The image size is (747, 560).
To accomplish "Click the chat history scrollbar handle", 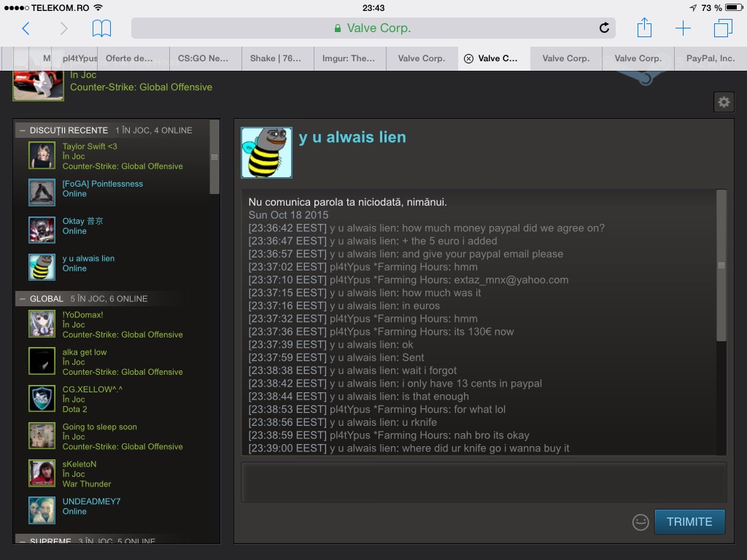I will (x=721, y=266).
